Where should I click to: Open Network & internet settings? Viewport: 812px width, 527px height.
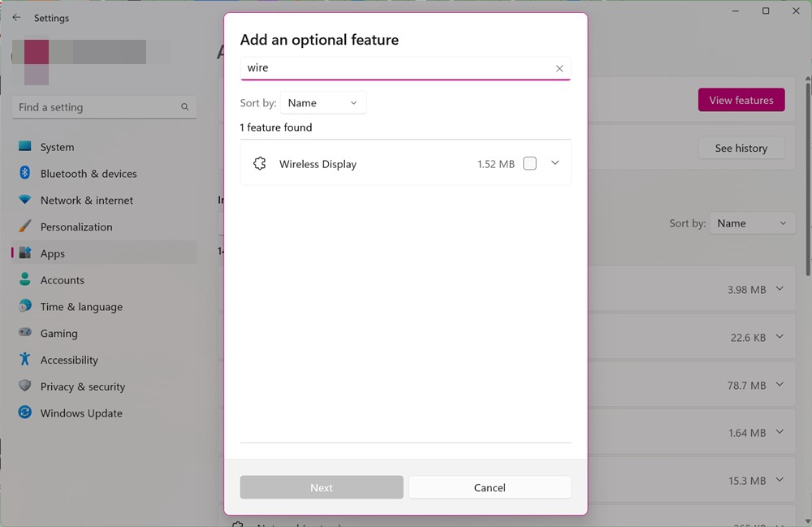(x=86, y=200)
